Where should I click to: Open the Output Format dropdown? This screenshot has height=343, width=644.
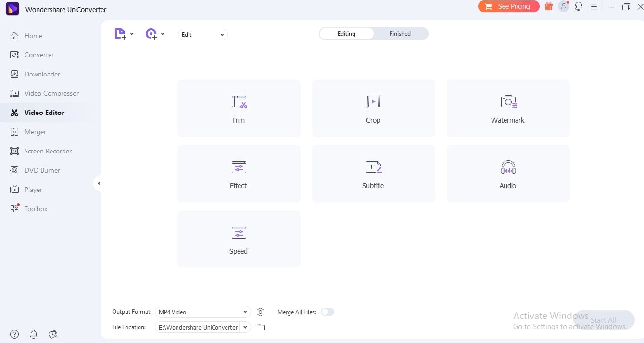pyautogui.click(x=202, y=312)
